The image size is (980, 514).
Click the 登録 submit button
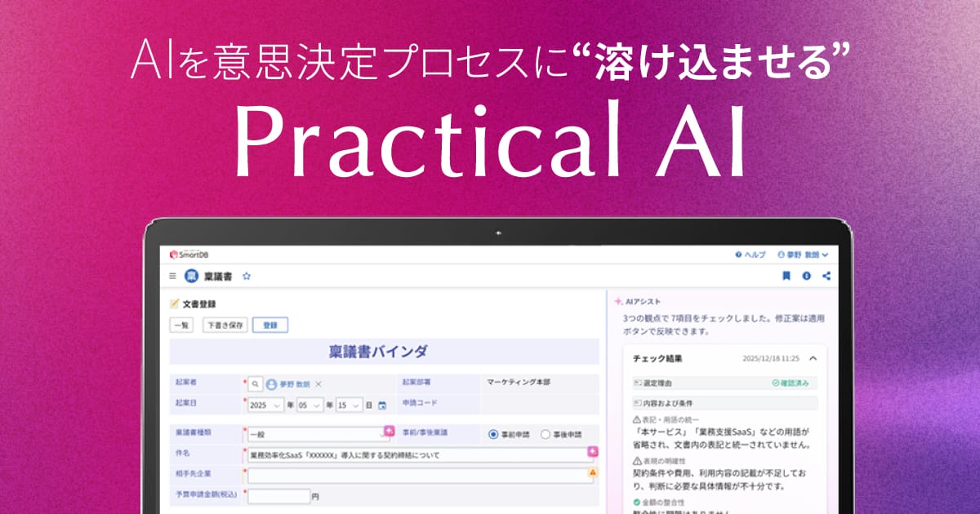coord(272,325)
